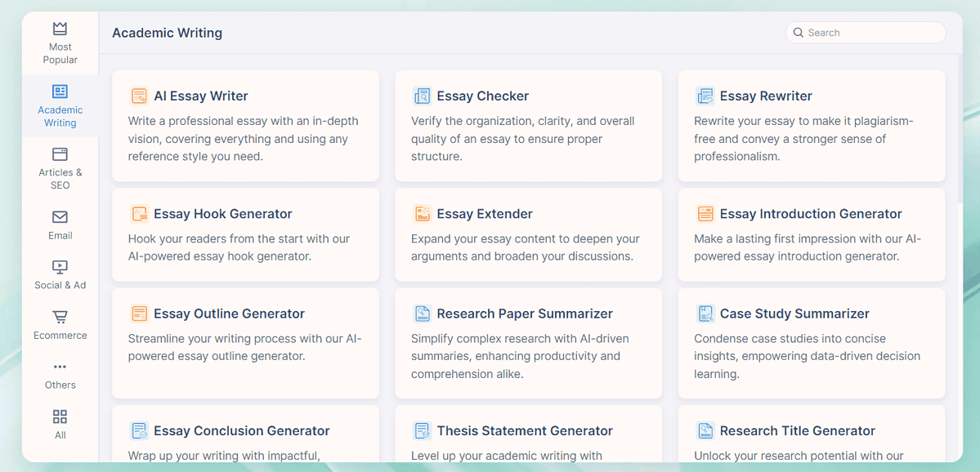Select the Articles & SEO sidebar icon
Viewport: 980px width, 472px height.
(60, 154)
